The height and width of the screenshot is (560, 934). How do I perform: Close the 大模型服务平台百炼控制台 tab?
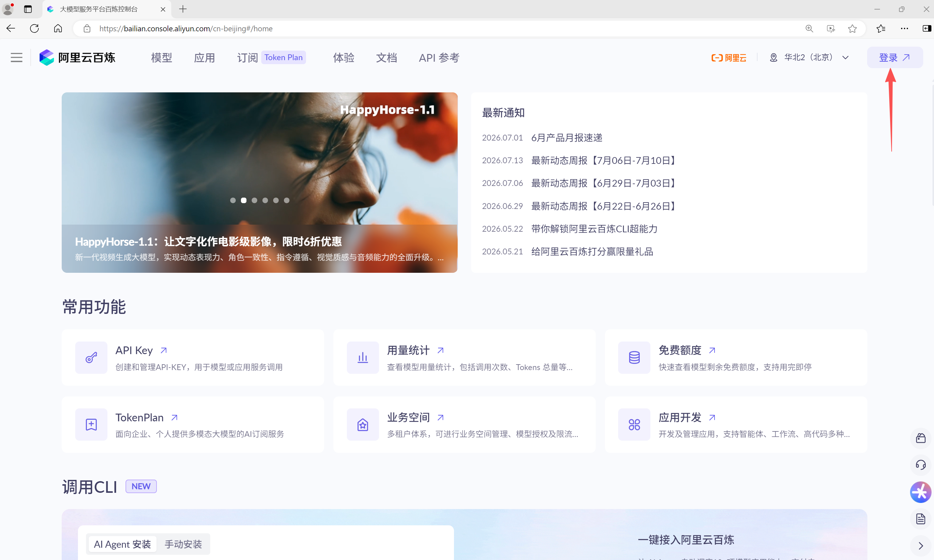pos(163,9)
